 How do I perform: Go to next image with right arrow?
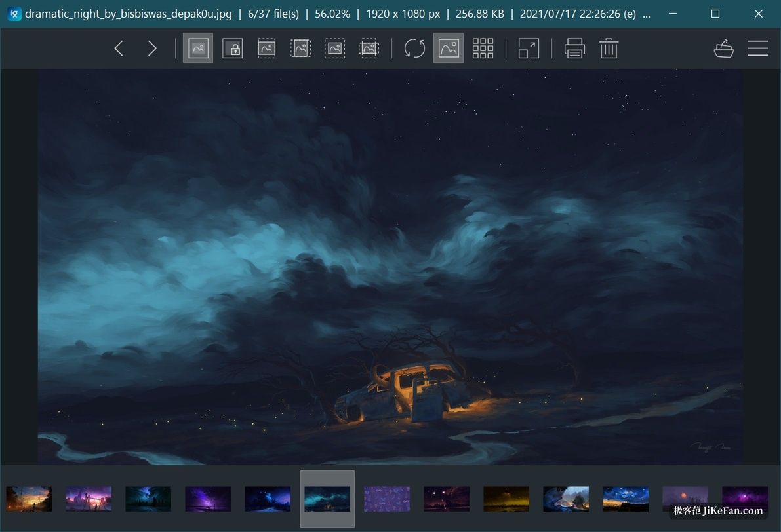[152, 48]
